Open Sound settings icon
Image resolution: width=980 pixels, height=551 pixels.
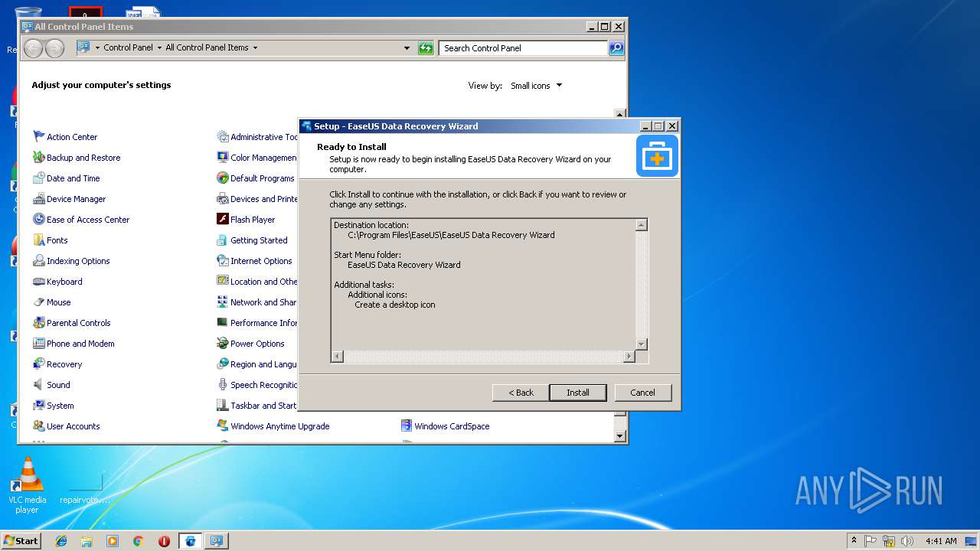(x=39, y=384)
